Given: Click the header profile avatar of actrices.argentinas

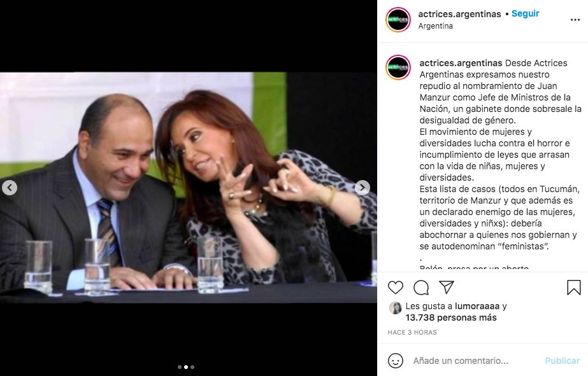Looking at the screenshot, I should tap(398, 20).
